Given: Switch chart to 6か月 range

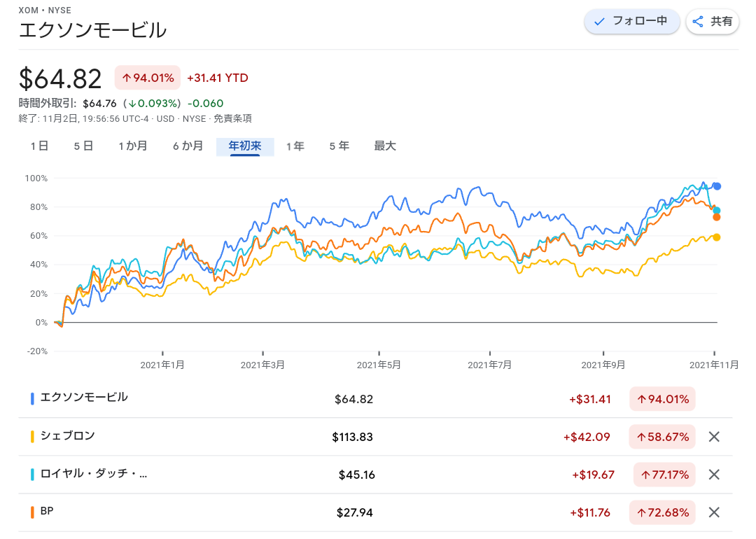Looking at the screenshot, I should 188,146.
